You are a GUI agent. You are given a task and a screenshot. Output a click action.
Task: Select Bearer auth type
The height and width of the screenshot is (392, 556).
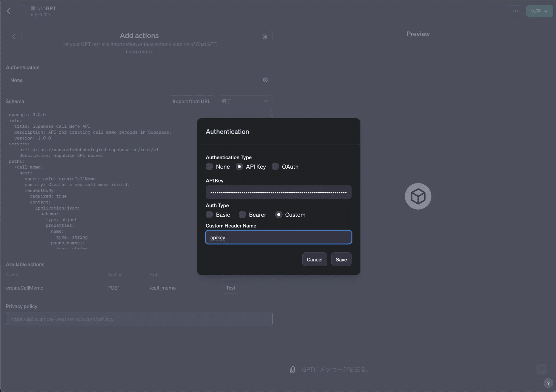pyautogui.click(x=242, y=215)
